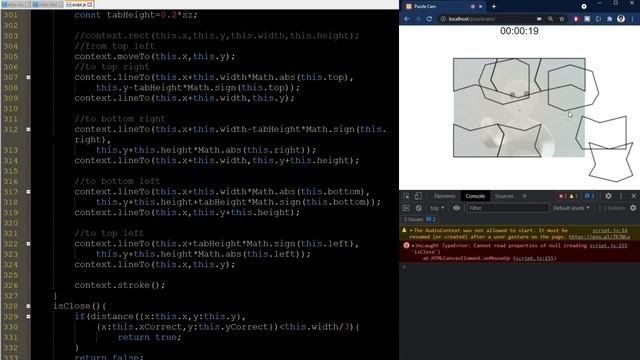Open camera permission icon in address bar
The width and height of the screenshot is (640, 360).
(539, 19)
